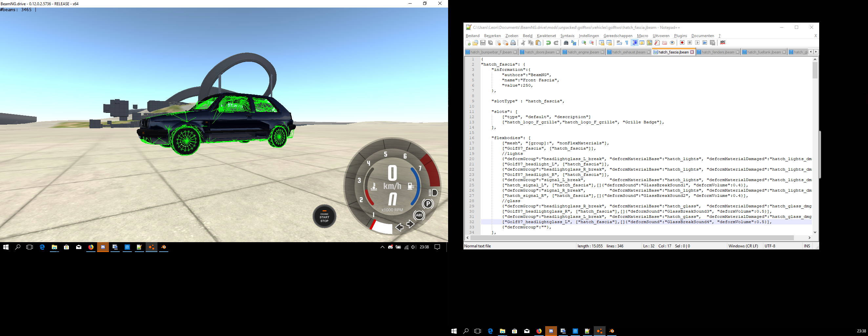Click Windows (CR LF) in status bar
Viewport: 868px width, 336px height.
pos(743,246)
